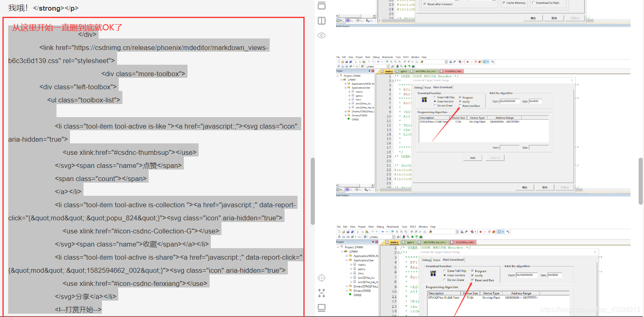Toggle Cache Memory checkbox in top screenshot
Image resolution: width=644 pixels, height=317 pixels.
(x=504, y=3)
